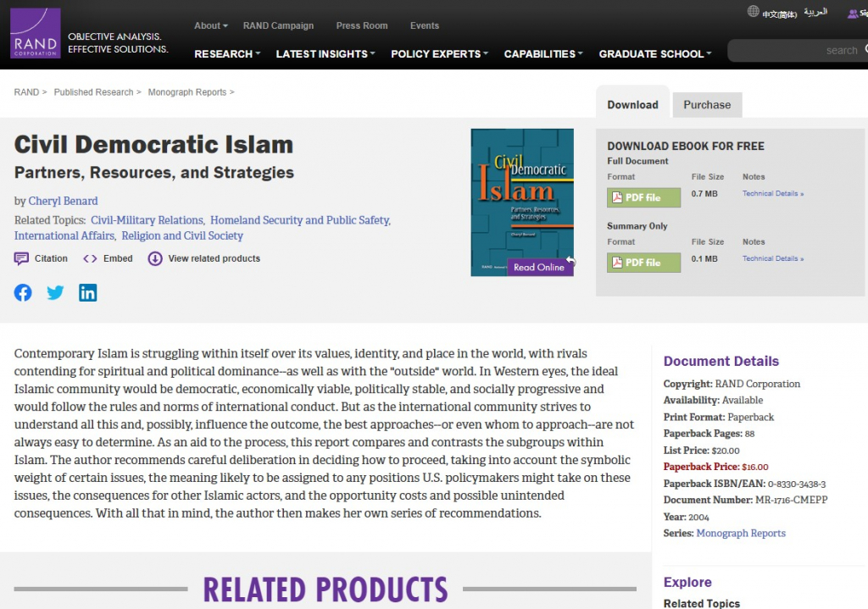Click the RAND breadcrumb link
The height and width of the screenshot is (609, 868).
[26, 91]
